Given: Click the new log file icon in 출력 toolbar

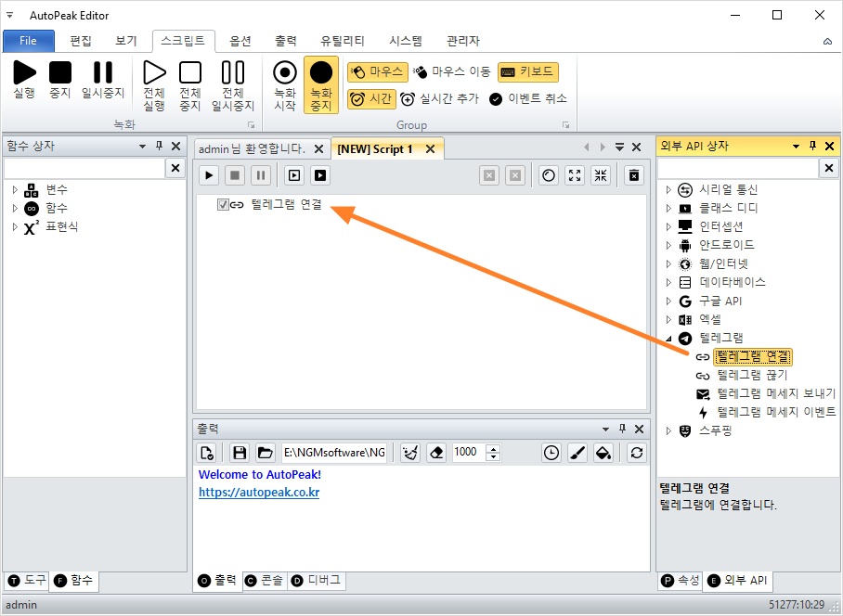Looking at the screenshot, I should tap(206, 453).
